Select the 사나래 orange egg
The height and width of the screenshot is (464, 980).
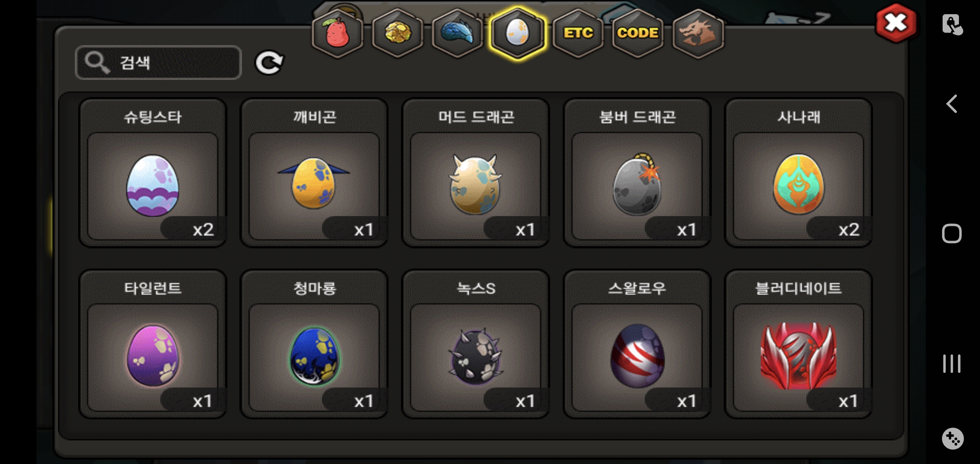coord(799,173)
